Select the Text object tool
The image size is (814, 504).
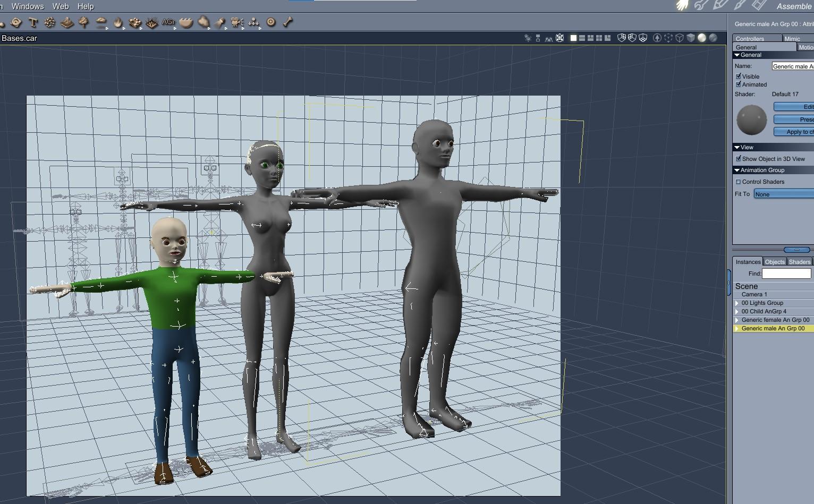point(33,22)
